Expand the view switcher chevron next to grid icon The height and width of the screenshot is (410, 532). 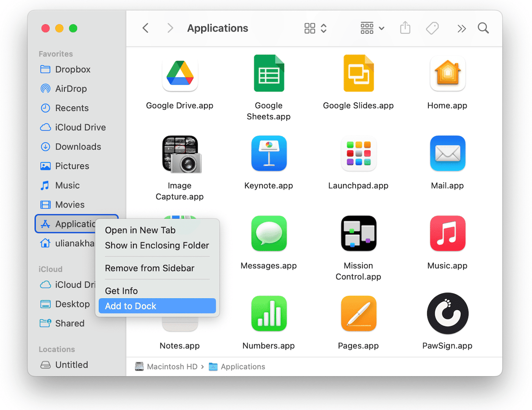(323, 28)
